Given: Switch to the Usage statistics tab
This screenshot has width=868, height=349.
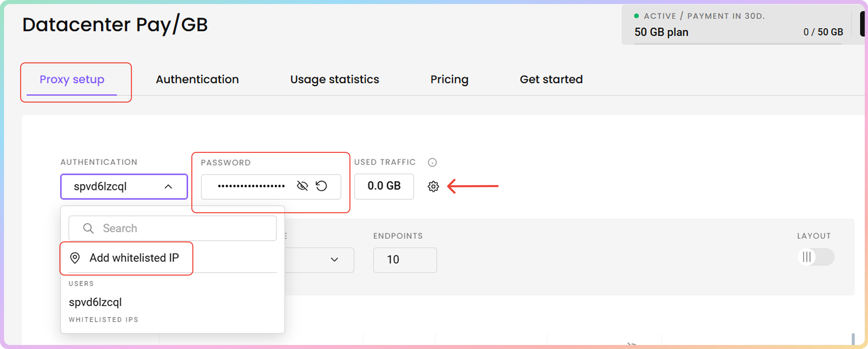Looking at the screenshot, I should click(x=334, y=79).
